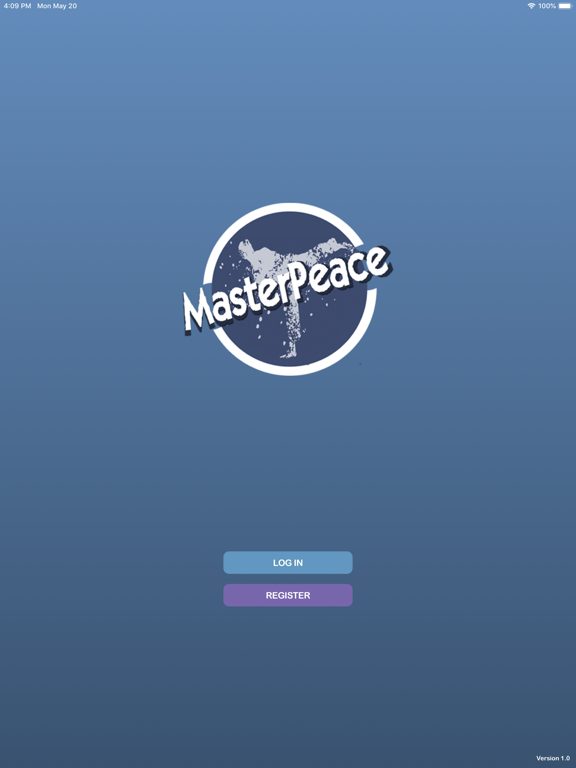Viewport: 576px width, 768px height.
Task: Click the Mon May 20 date
Action: pyautogui.click(x=57, y=6)
